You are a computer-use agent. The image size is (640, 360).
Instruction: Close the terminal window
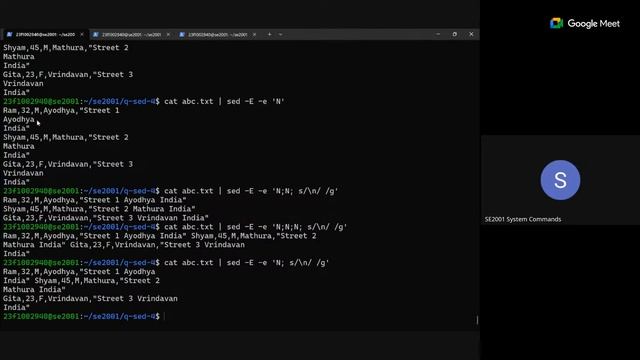(x=471, y=34)
